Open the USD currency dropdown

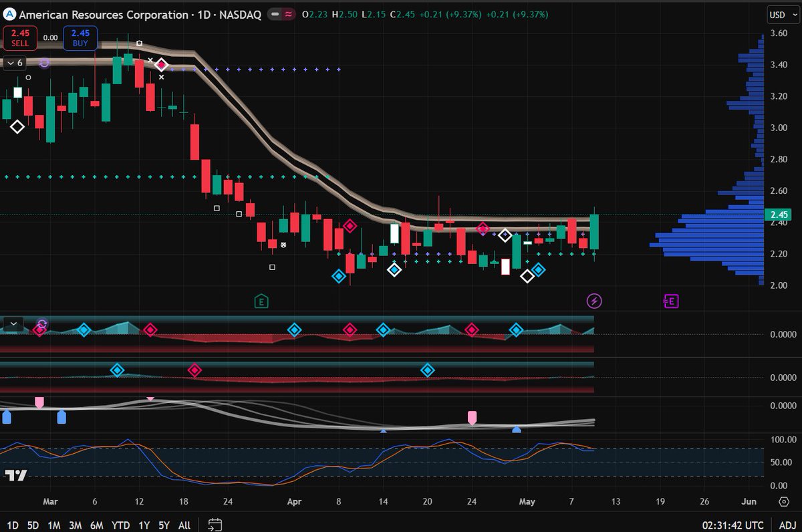[x=782, y=15]
